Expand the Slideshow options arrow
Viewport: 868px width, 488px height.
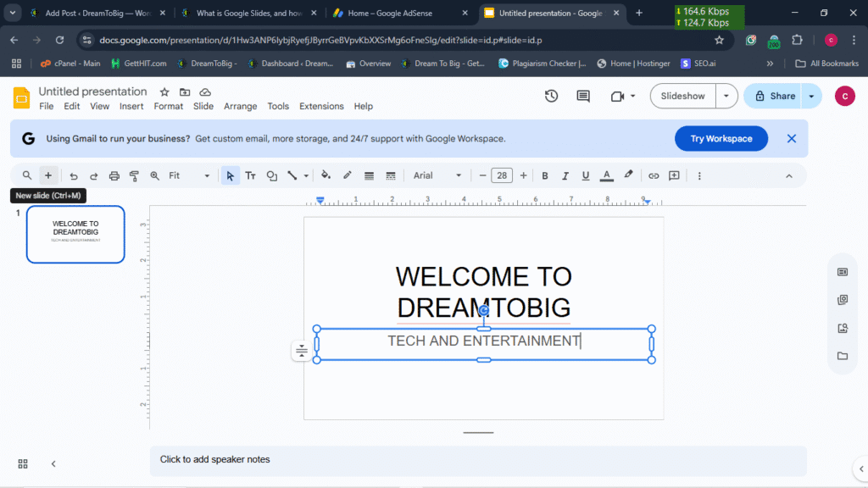tap(726, 96)
